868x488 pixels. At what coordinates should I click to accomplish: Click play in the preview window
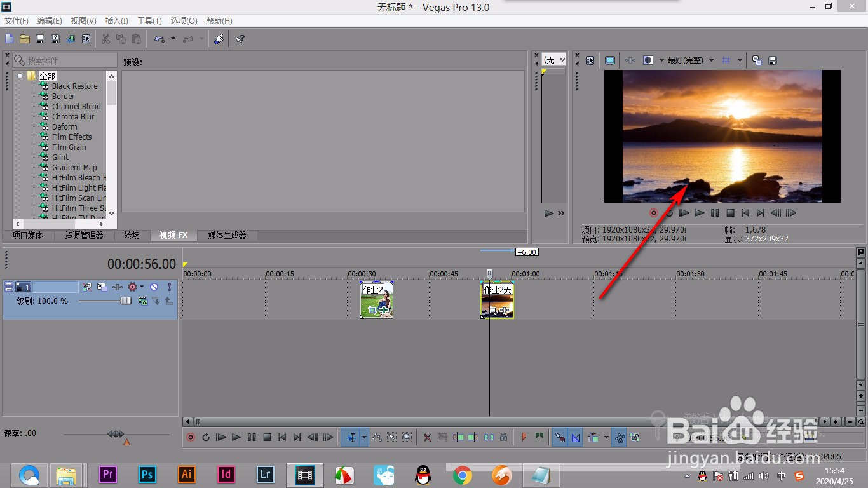[x=700, y=213]
